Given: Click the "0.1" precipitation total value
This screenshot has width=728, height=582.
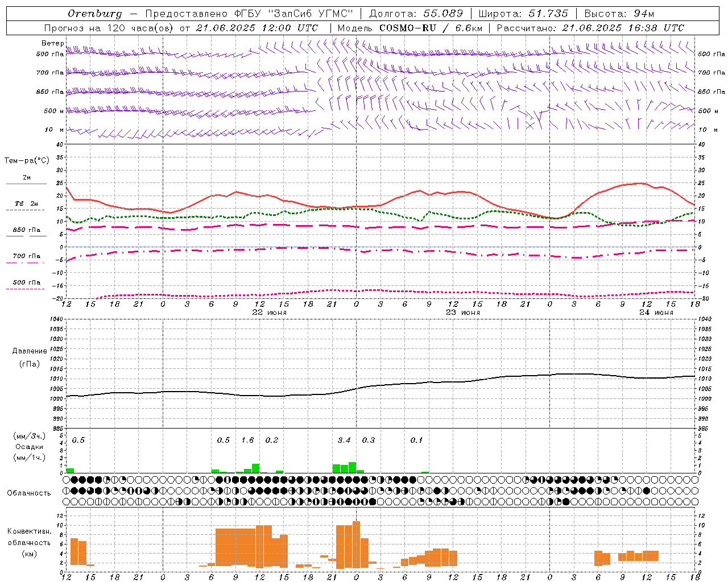Looking at the screenshot, I should (417, 440).
